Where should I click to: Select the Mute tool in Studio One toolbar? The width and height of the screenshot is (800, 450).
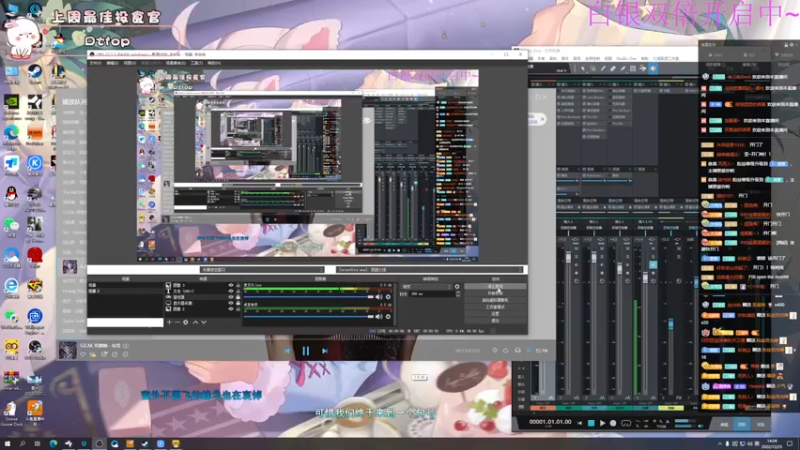click(x=633, y=68)
